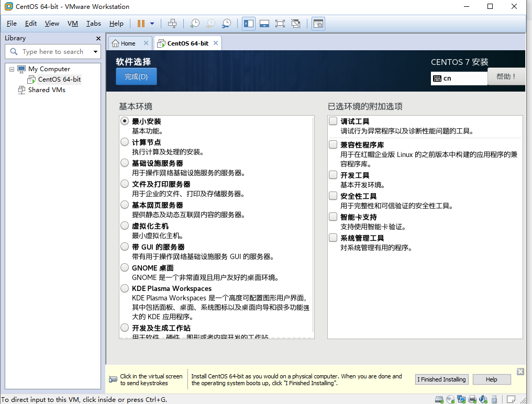Select the 开发及生成工作站 radio option

coord(125,328)
